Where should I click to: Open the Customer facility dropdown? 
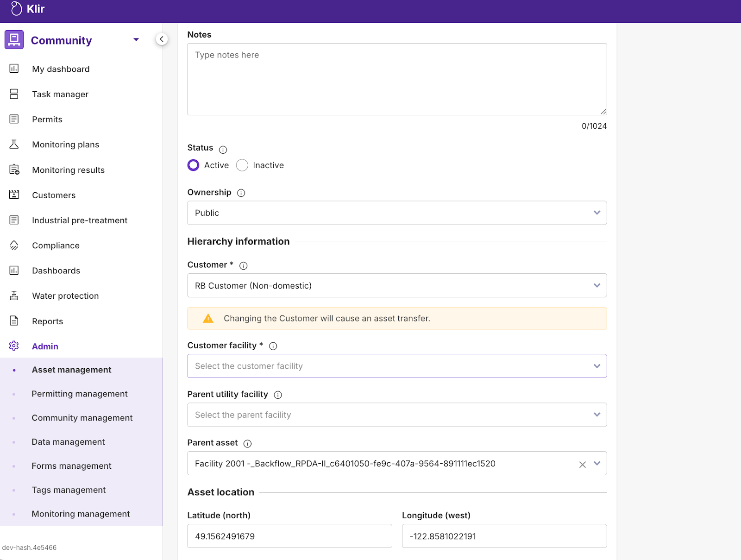point(396,366)
